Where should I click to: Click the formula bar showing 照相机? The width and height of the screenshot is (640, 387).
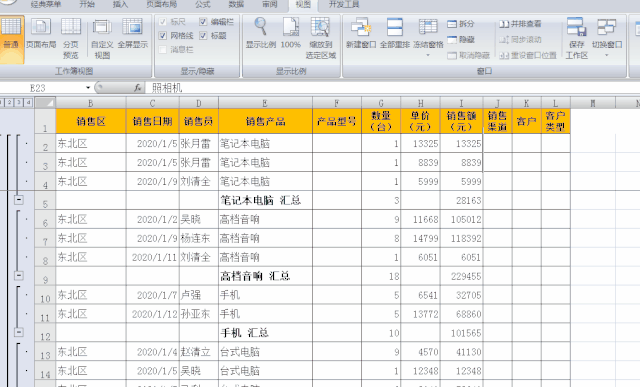(x=392, y=88)
